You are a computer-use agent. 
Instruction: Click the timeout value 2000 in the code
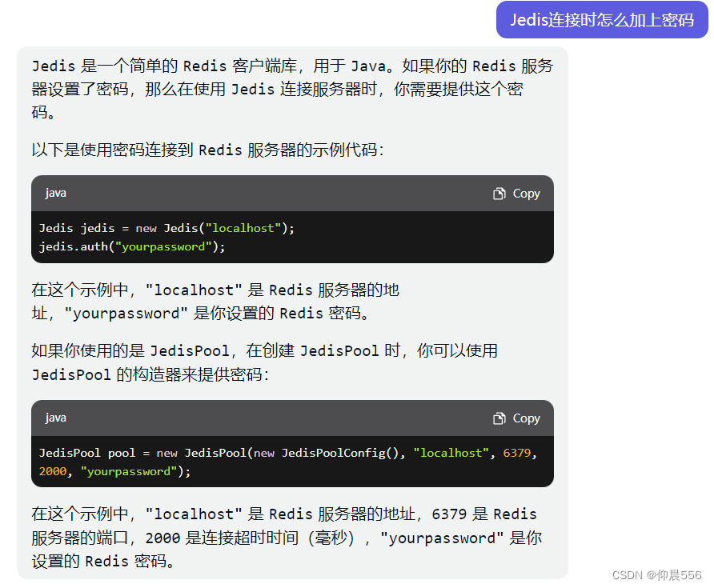pos(51,471)
